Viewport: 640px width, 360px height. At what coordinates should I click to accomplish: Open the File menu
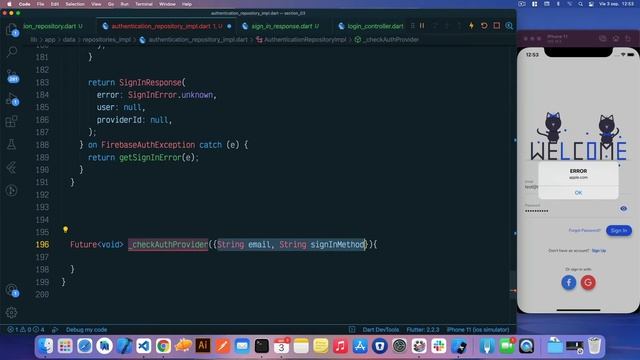pyautogui.click(x=40, y=4)
